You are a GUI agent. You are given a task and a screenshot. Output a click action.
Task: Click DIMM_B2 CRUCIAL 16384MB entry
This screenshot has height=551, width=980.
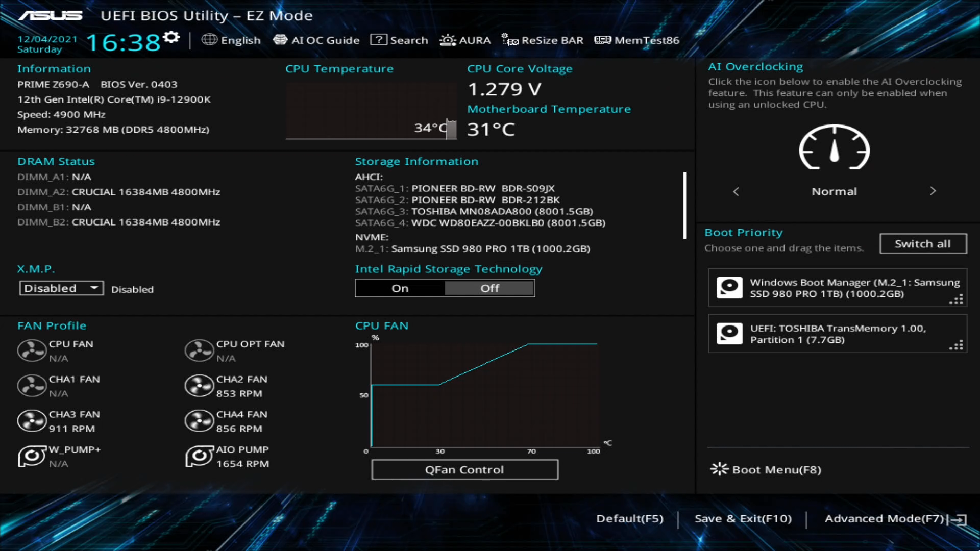click(119, 222)
